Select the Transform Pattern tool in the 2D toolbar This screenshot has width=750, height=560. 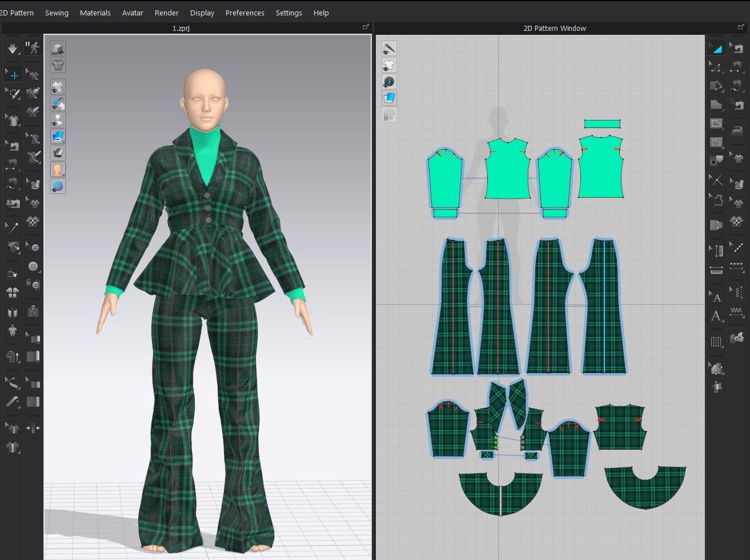[716, 47]
